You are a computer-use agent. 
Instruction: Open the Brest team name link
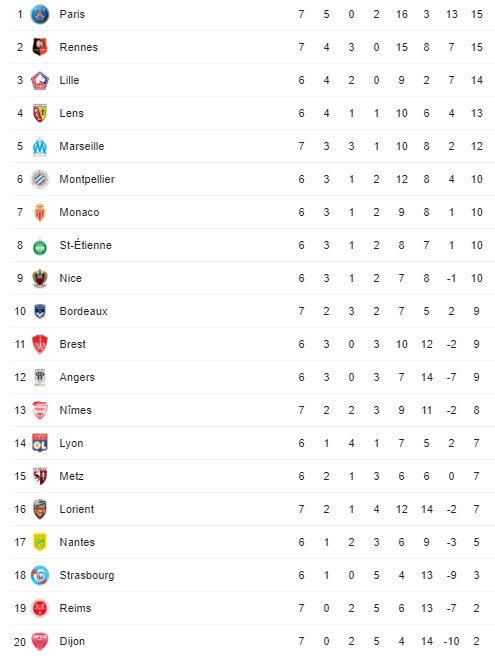pos(73,344)
